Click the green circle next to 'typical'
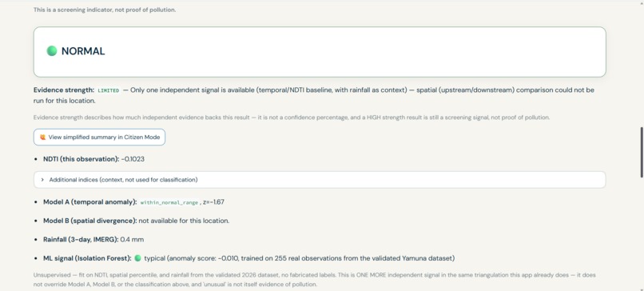Screen dimensions: 644x291 coord(137,258)
